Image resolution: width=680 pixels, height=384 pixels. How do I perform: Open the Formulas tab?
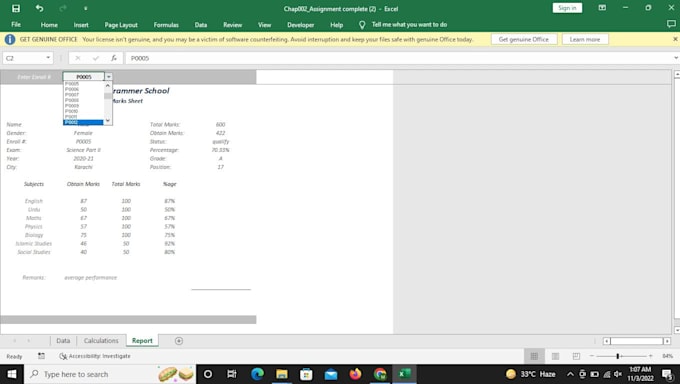[x=166, y=25]
